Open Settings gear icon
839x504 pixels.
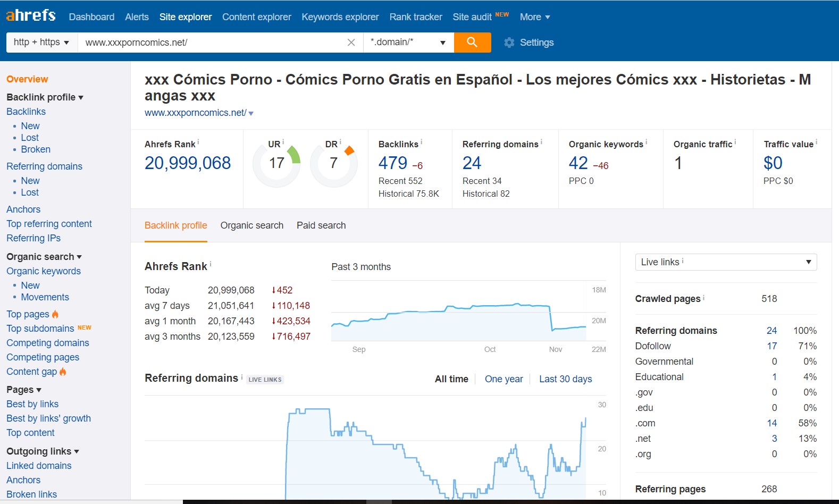point(509,43)
